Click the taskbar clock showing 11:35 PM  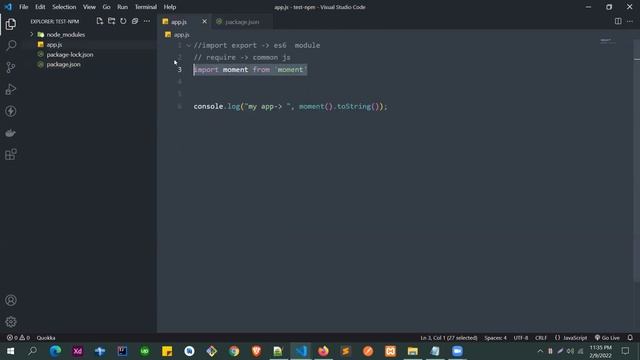[x=600, y=351]
